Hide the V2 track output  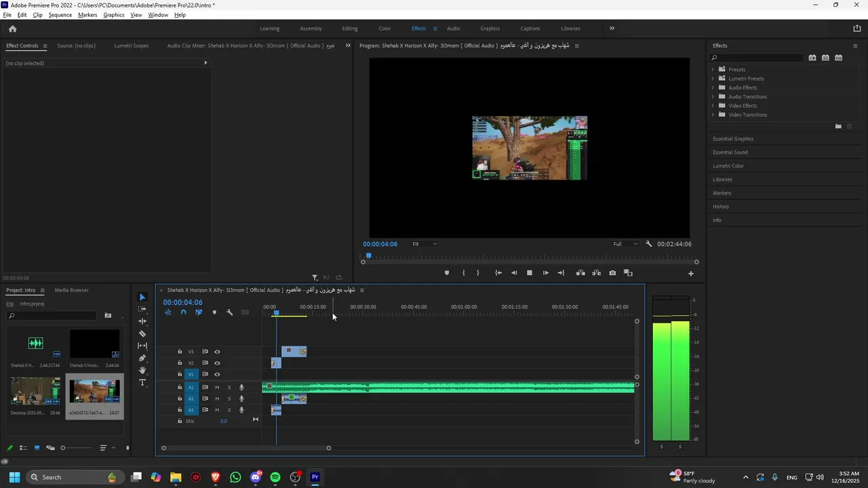coord(217,363)
